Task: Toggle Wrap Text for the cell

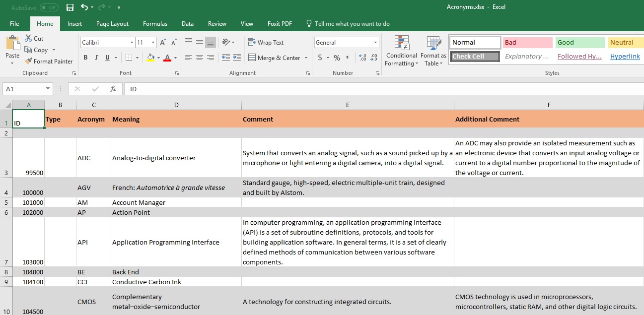Action: (266, 43)
